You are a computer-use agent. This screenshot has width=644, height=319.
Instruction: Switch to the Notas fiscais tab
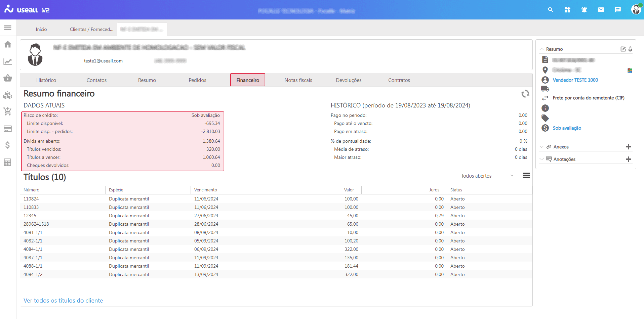coord(298,80)
